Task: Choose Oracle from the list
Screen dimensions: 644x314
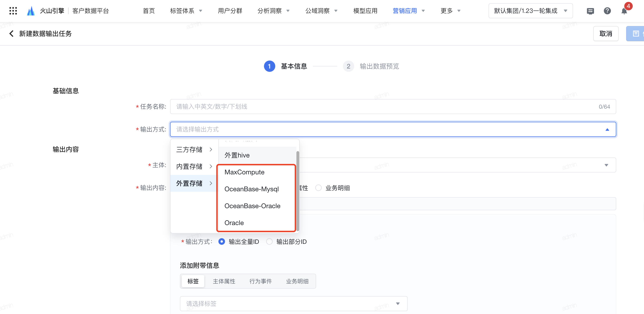Action: pos(257,223)
